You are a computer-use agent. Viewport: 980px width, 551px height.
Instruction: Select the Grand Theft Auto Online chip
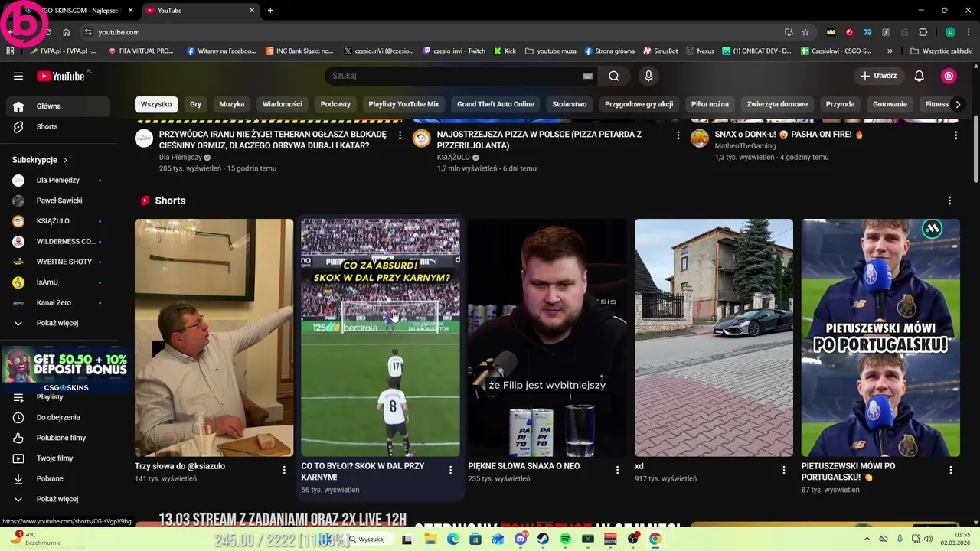pyautogui.click(x=495, y=104)
